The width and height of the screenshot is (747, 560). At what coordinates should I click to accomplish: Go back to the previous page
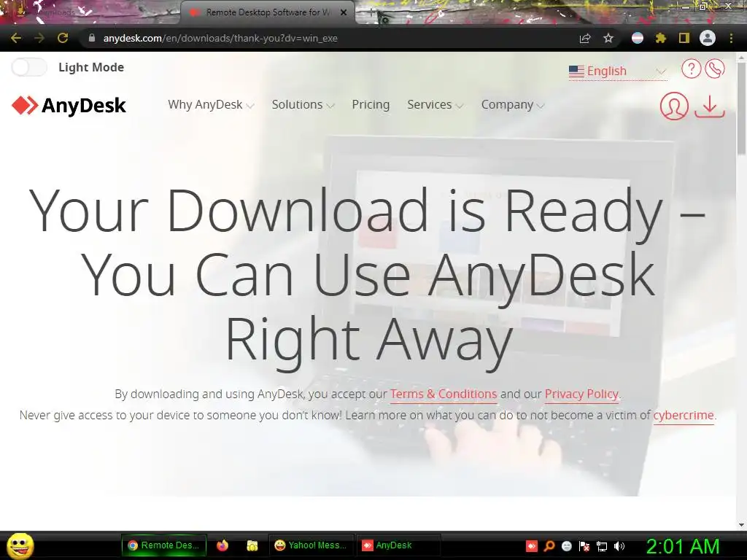click(x=16, y=38)
